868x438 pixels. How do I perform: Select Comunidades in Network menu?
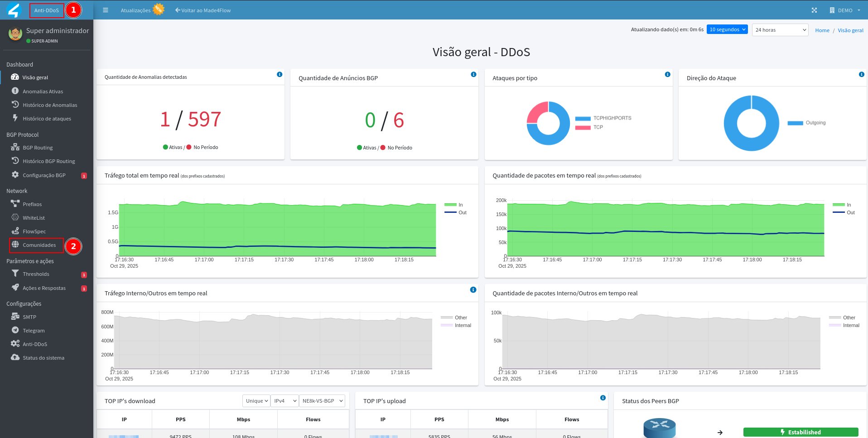click(39, 245)
